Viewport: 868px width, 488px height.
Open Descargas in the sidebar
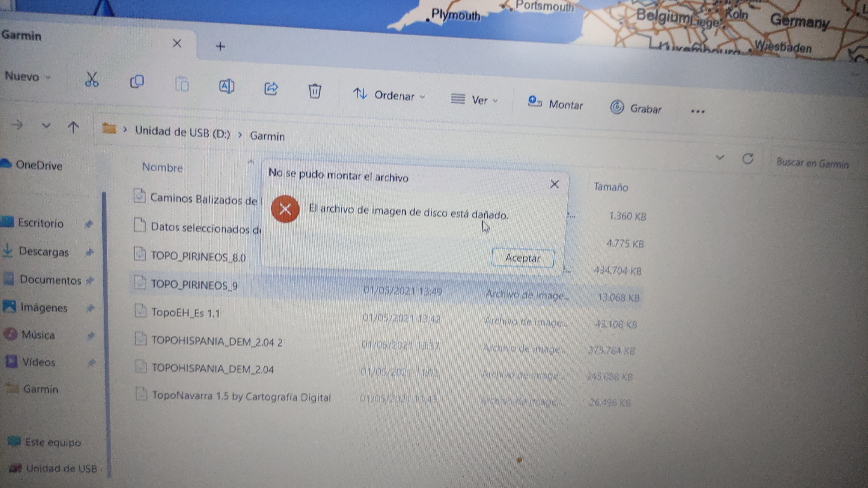click(x=43, y=252)
